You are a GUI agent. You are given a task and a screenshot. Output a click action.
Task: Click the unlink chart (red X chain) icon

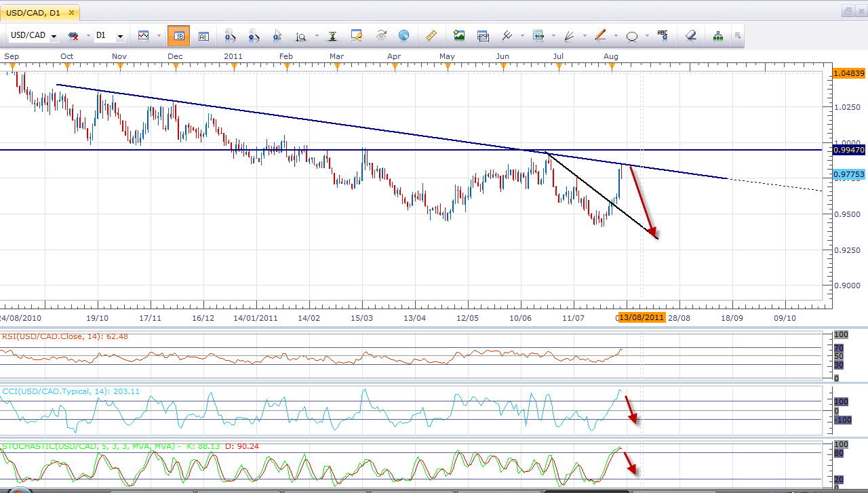[x=73, y=36]
